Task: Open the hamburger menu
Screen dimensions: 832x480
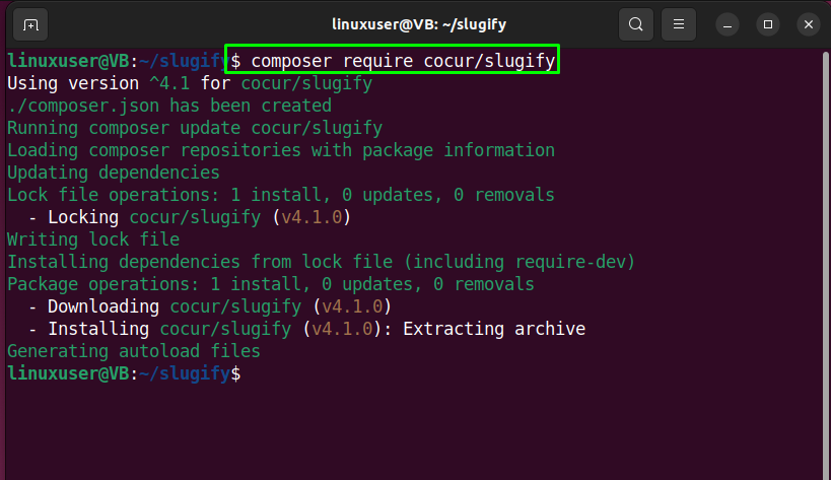Action: click(678, 24)
